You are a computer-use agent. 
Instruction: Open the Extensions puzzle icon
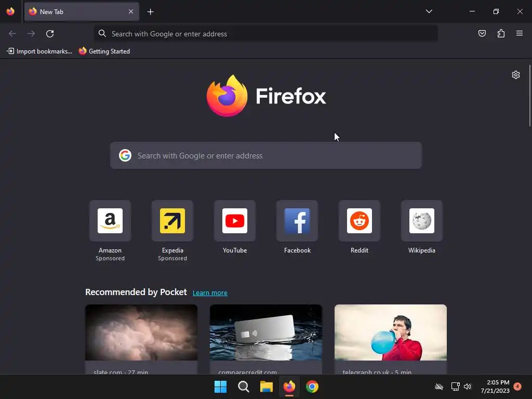[501, 33]
